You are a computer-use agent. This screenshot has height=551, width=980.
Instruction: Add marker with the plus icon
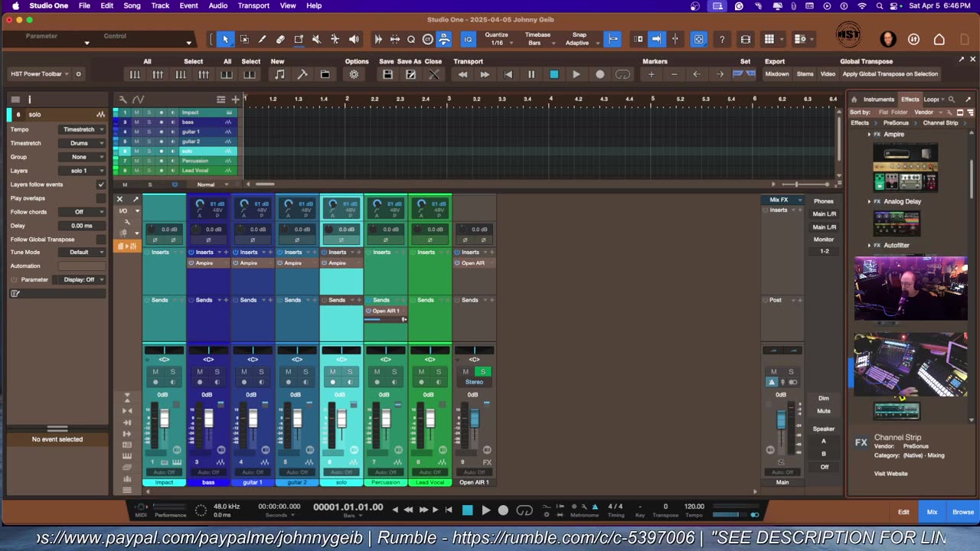coord(651,74)
